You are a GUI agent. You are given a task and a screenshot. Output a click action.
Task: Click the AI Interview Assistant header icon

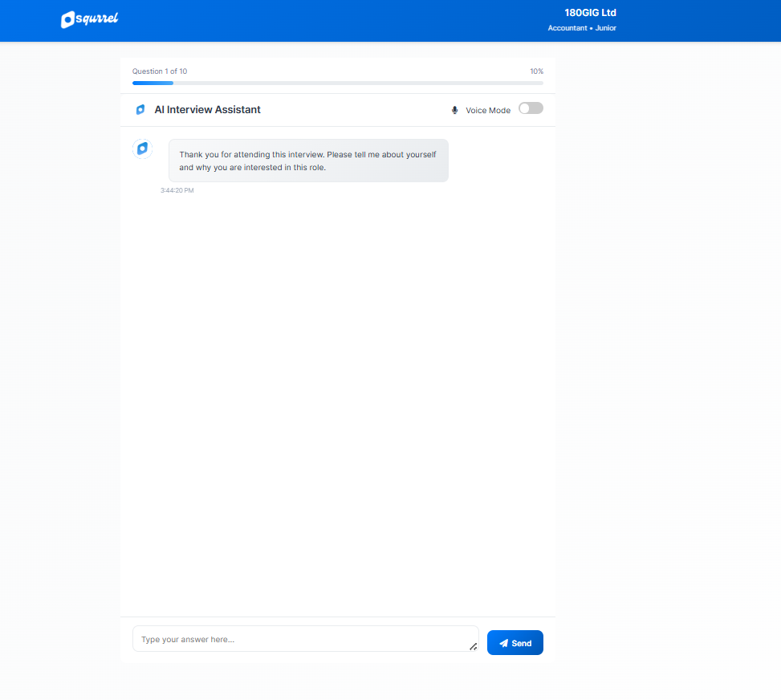(140, 110)
